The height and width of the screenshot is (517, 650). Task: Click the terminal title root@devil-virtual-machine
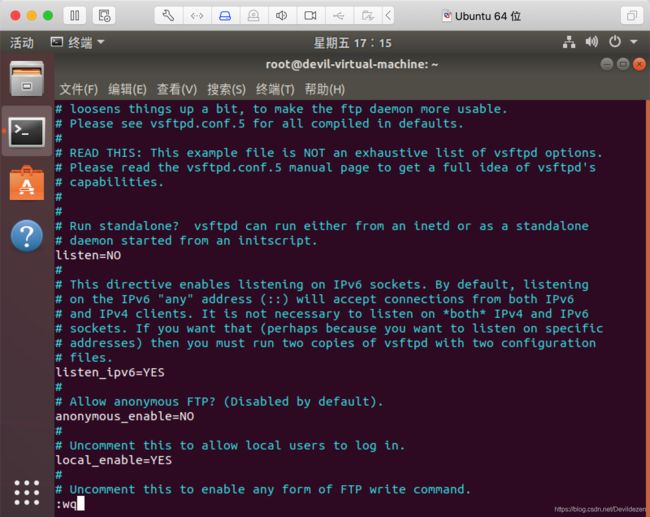point(352,64)
